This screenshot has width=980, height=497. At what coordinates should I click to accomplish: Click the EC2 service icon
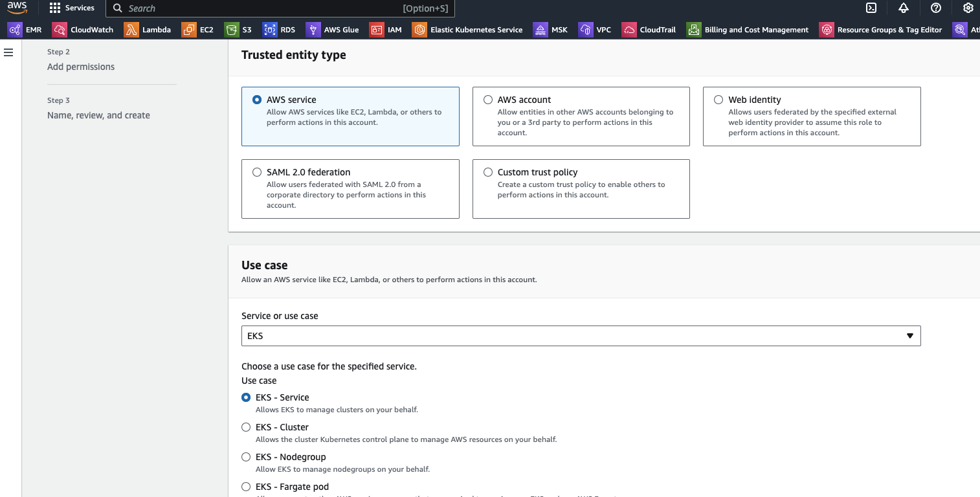tap(189, 30)
